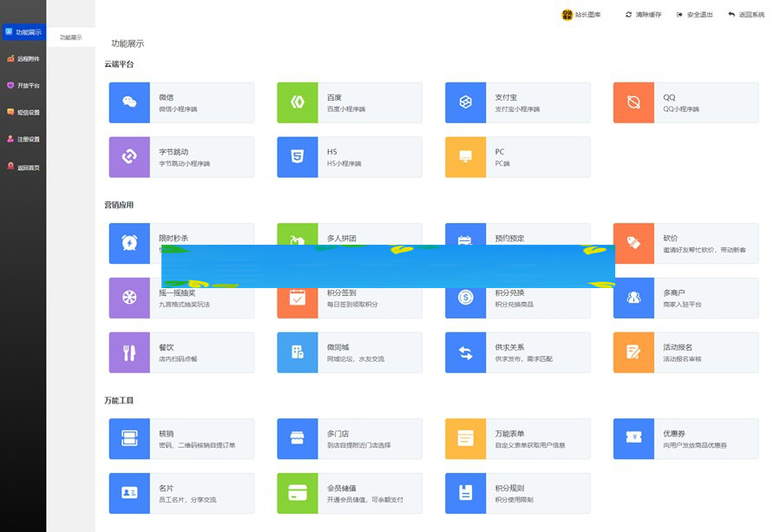Screen dimensions: 781x532
Task: Open the 会员储值 card icon
Action: coord(298,493)
